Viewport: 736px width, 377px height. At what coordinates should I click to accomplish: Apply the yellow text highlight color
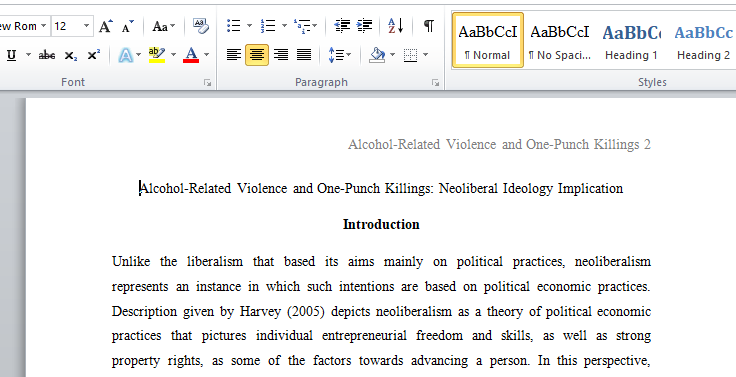[x=157, y=55]
